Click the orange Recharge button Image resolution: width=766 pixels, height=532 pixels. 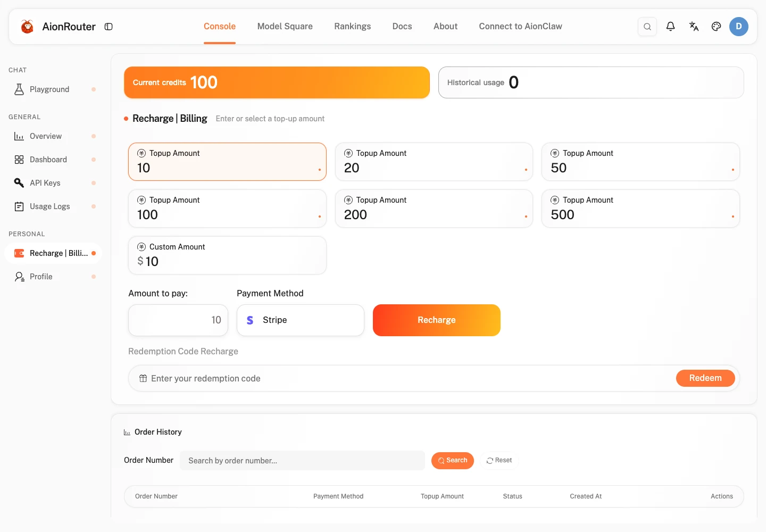click(437, 320)
